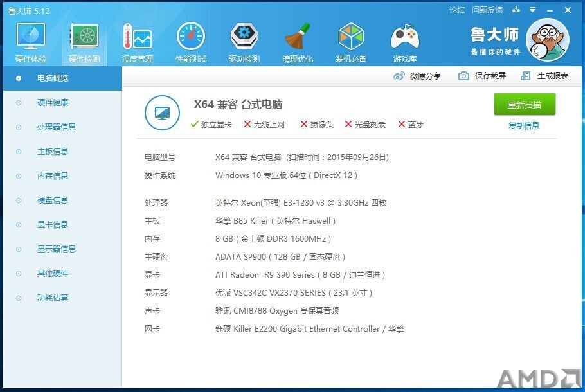Viewport: 585px width, 392px height.
Task: Click heading X64 兼容 台式电脑
Action: (238, 105)
